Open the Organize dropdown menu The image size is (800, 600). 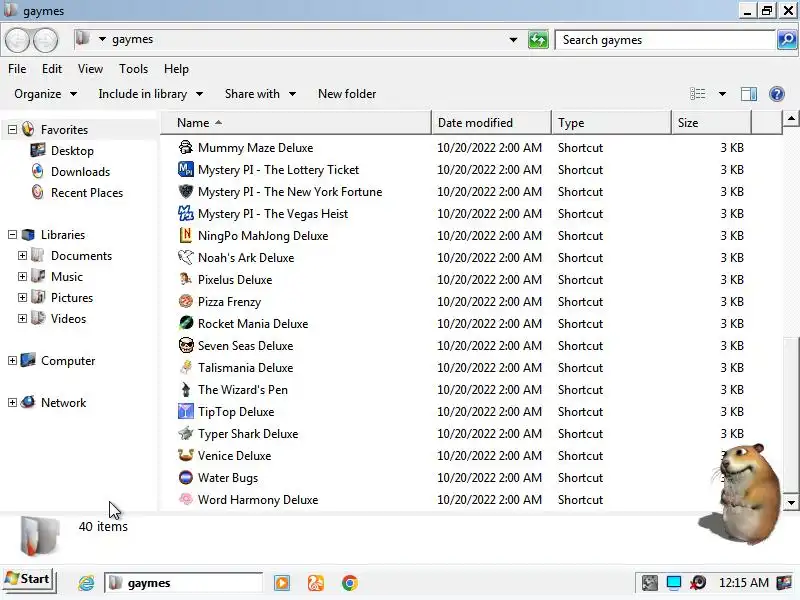45,94
